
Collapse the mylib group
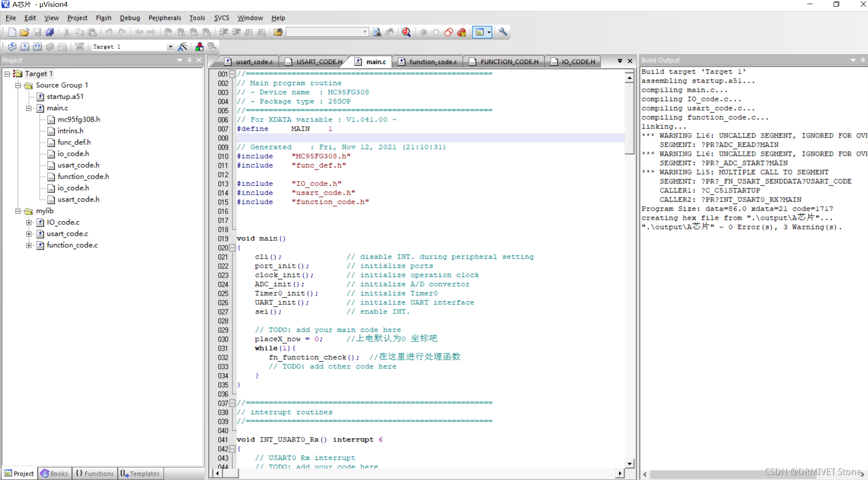(x=18, y=211)
